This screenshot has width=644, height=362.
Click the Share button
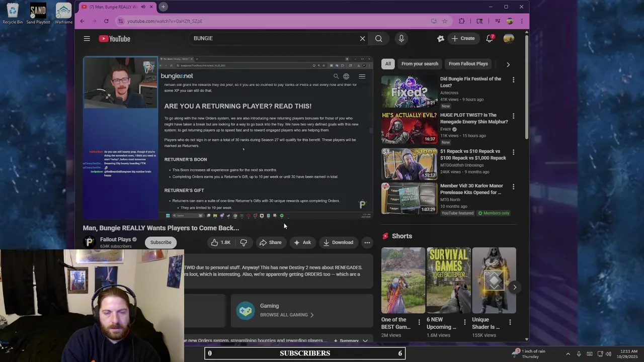coord(270,242)
